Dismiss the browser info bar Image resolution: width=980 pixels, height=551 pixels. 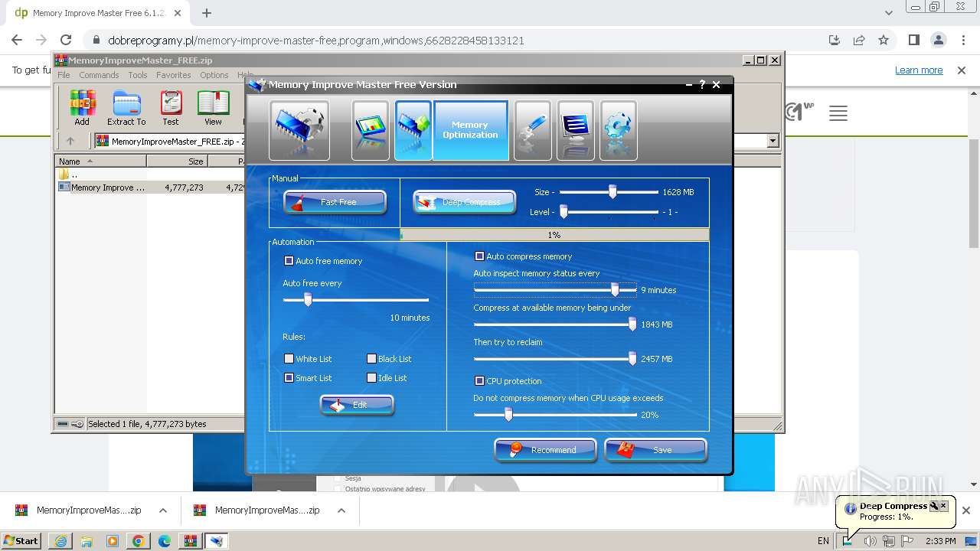click(961, 70)
